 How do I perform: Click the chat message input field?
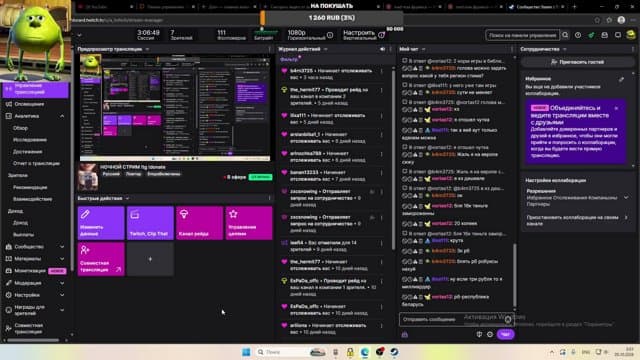[x=451, y=320]
